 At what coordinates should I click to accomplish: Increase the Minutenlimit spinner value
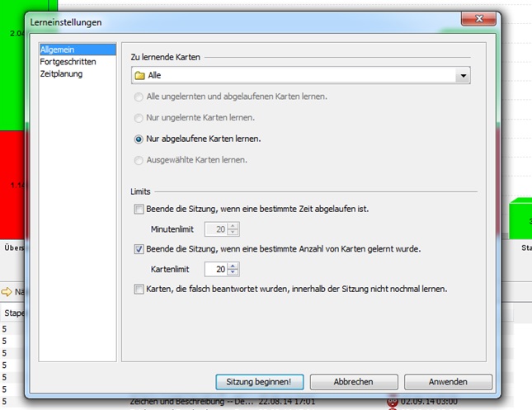[233, 226]
